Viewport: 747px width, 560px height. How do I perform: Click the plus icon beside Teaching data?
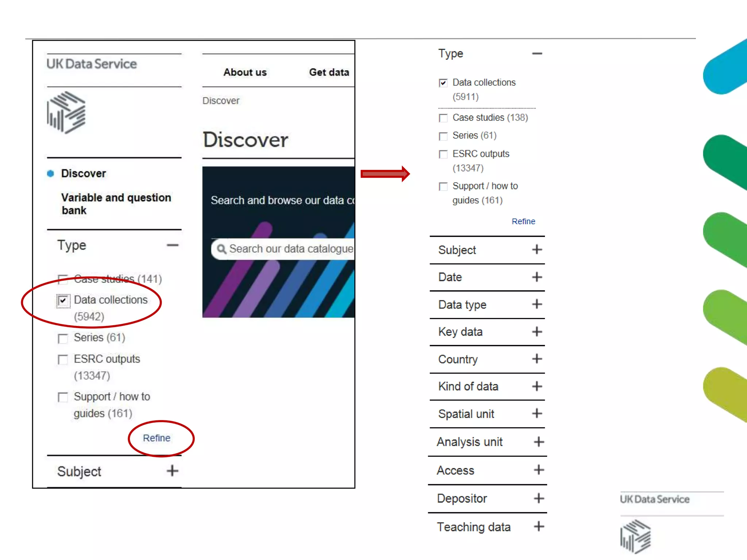(x=539, y=526)
